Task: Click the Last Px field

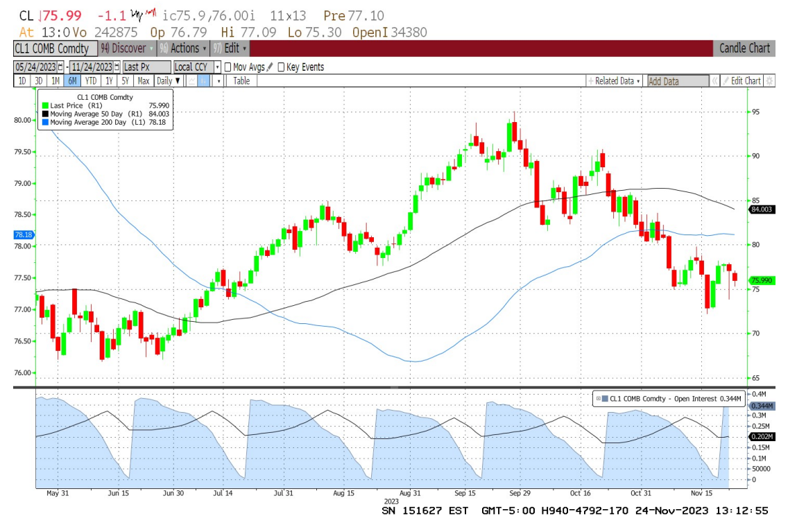Action: [147, 67]
